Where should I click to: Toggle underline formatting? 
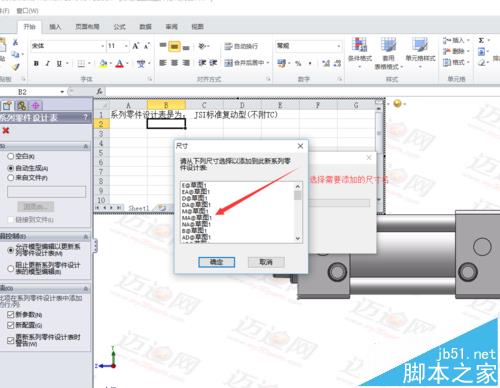pos(59,63)
